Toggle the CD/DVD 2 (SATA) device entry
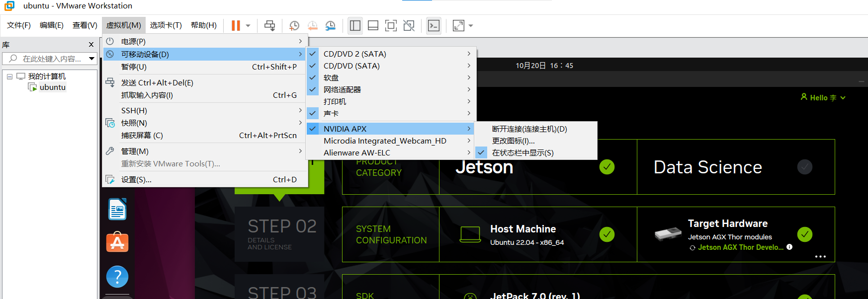Screen dimensions: 868x299 coord(391,54)
